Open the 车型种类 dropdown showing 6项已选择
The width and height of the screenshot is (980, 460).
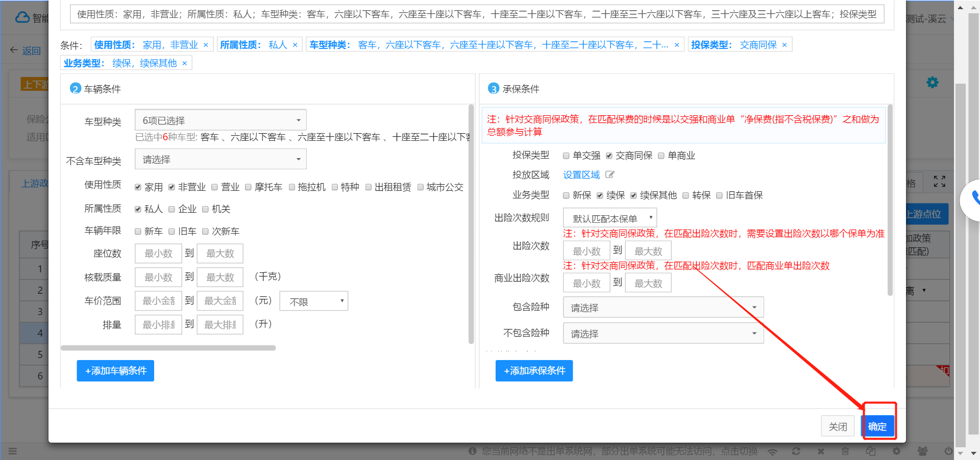[220, 120]
